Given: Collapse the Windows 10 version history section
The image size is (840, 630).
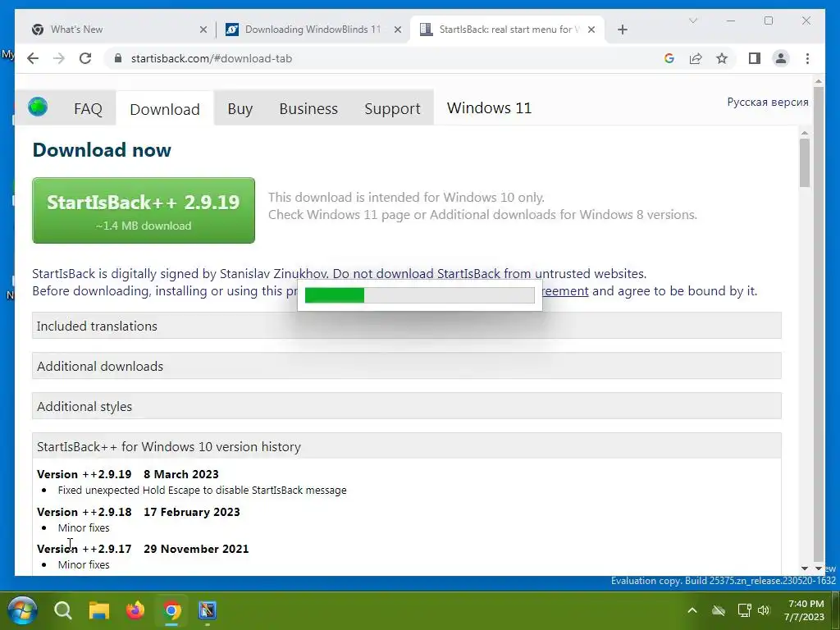Looking at the screenshot, I should click(407, 446).
